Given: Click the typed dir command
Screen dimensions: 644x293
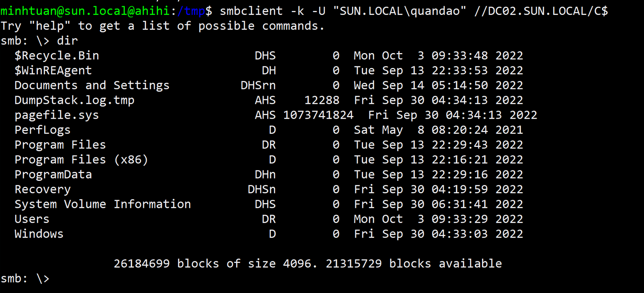Looking at the screenshot, I should (x=67, y=41).
